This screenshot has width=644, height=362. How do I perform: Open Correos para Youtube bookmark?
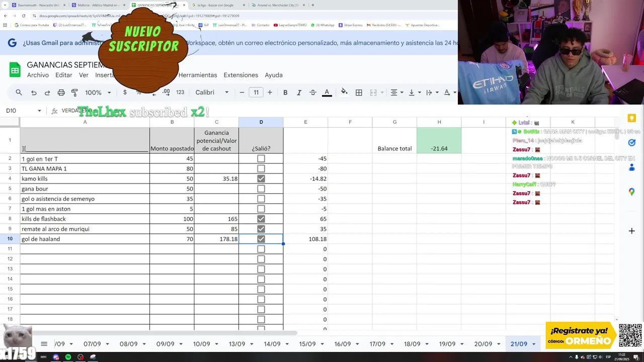tap(32, 25)
